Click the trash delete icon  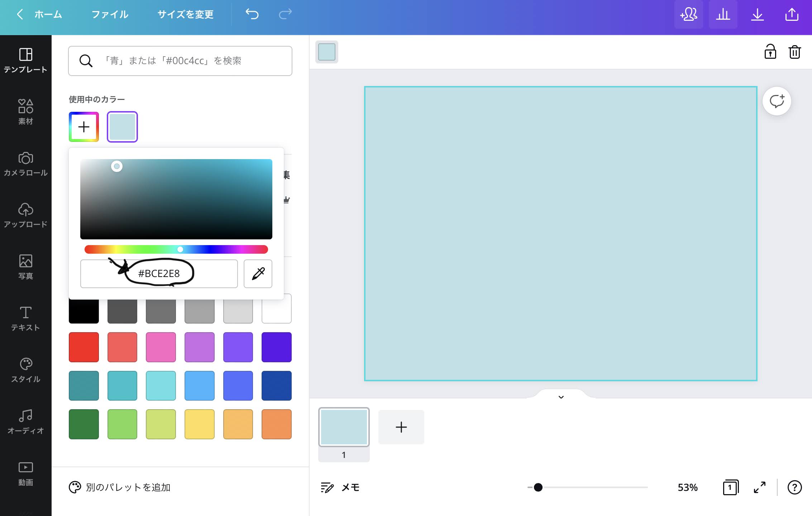tap(794, 52)
